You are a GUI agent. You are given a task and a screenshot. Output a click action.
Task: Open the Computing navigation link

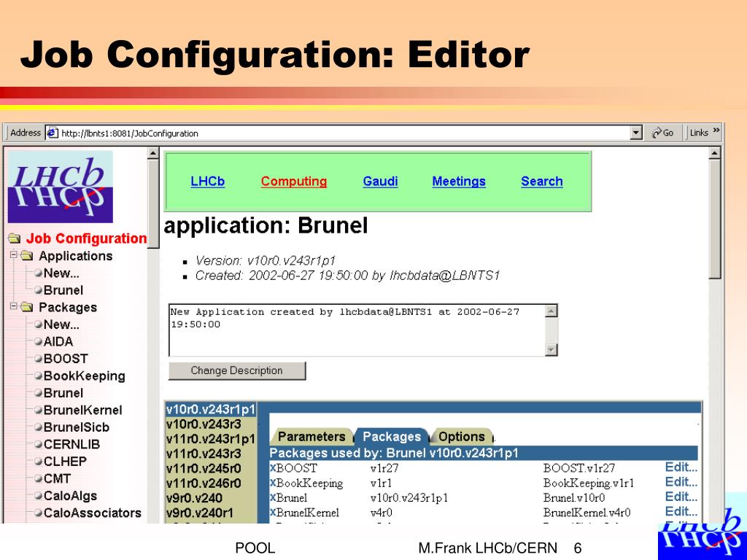[294, 182]
